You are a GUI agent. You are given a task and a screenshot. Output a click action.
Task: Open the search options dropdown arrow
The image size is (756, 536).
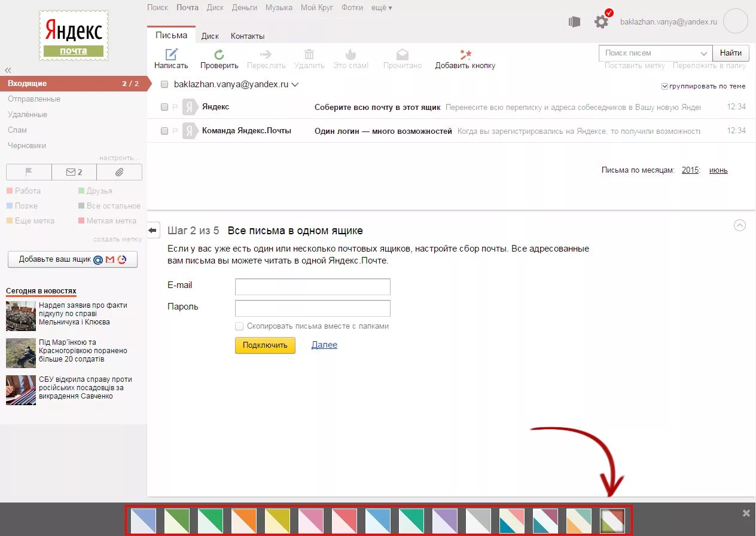tap(704, 53)
